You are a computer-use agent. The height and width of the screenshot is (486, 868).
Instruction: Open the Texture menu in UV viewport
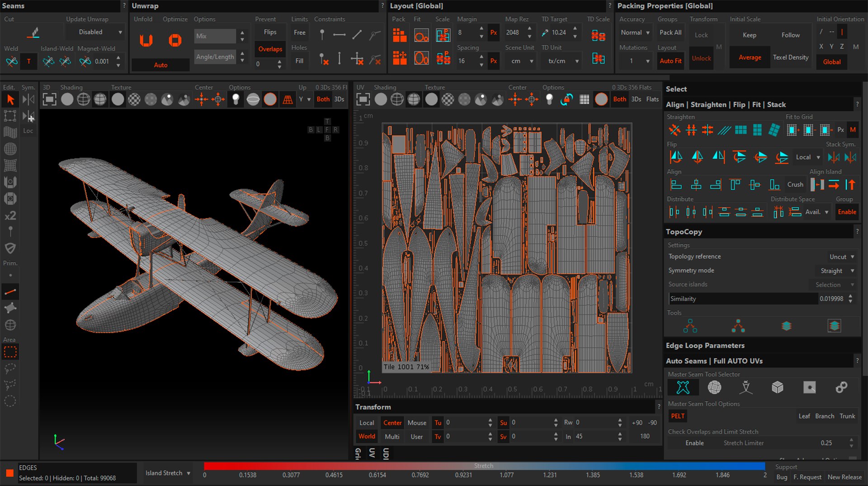[434, 87]
